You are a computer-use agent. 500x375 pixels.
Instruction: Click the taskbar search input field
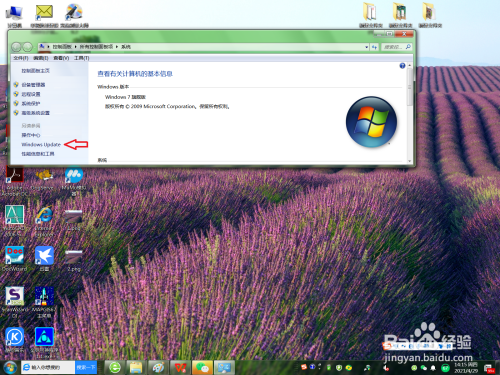coord(48,367)
